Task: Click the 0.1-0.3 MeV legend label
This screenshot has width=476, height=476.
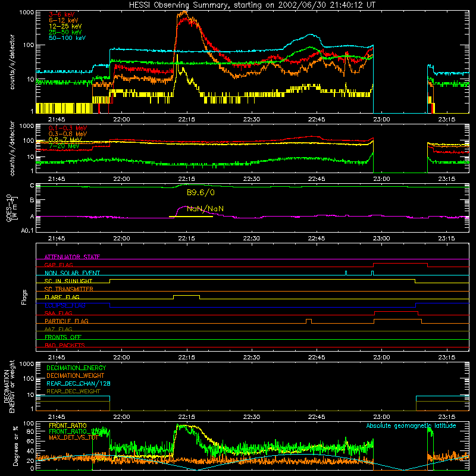Action: [68, 128]
